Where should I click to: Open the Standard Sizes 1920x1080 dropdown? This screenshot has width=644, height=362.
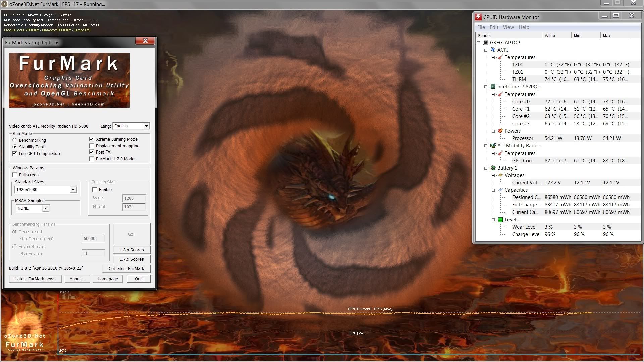(46, 190)
